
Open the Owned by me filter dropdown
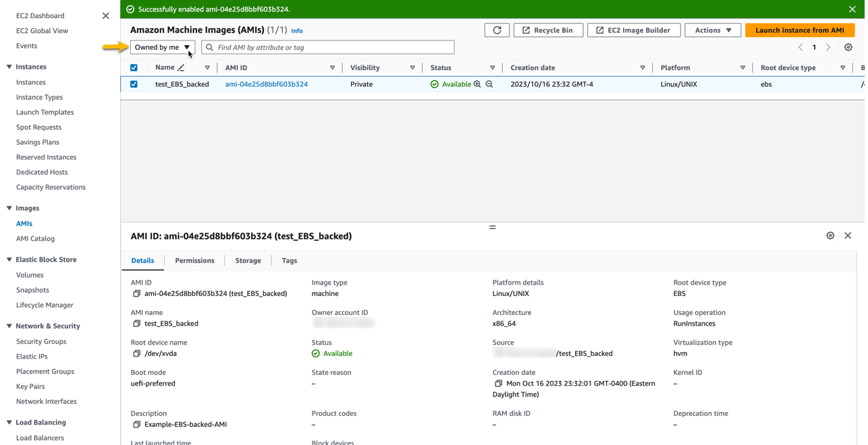pos(162,47)
